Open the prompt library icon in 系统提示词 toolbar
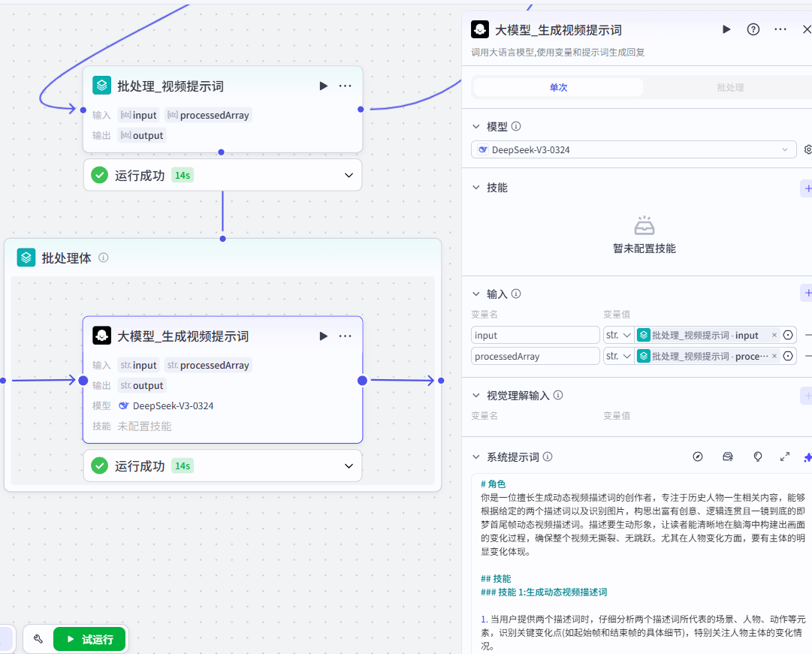Screen dimensions: 812x654 point(727,457)
